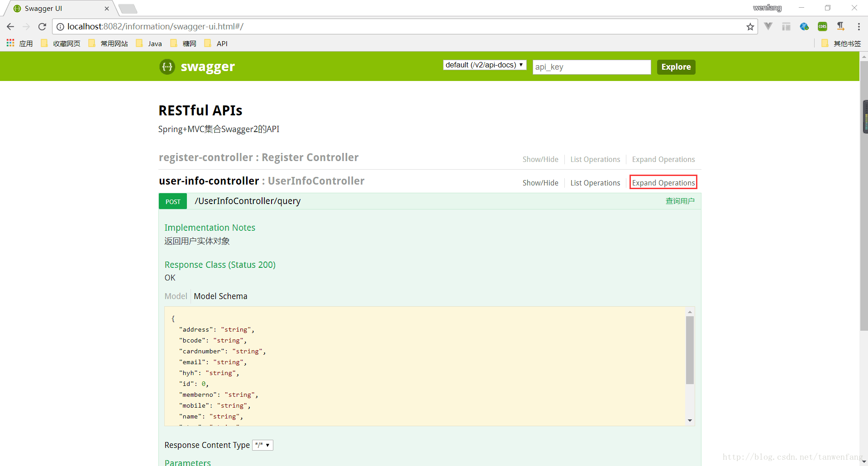The image size is (868, 466).
Task: Open the Apps grid shortcut in bookmarks bar
Action: [10, 43]
